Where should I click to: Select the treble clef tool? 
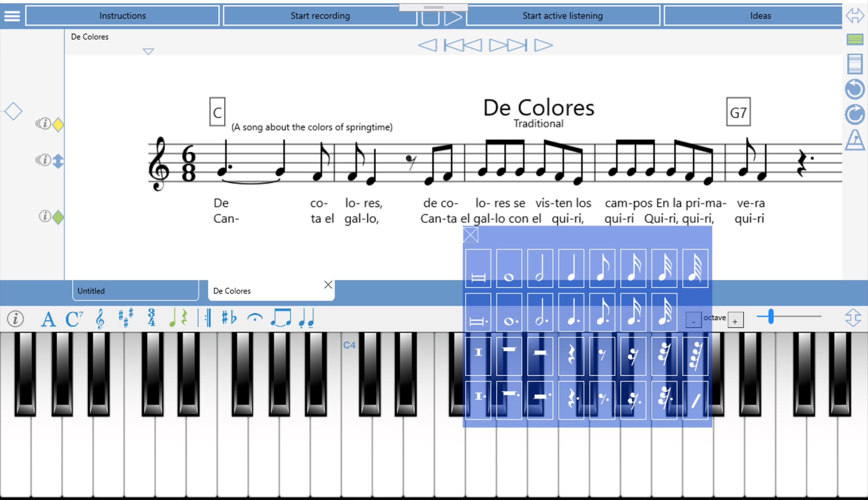[100, 318]
